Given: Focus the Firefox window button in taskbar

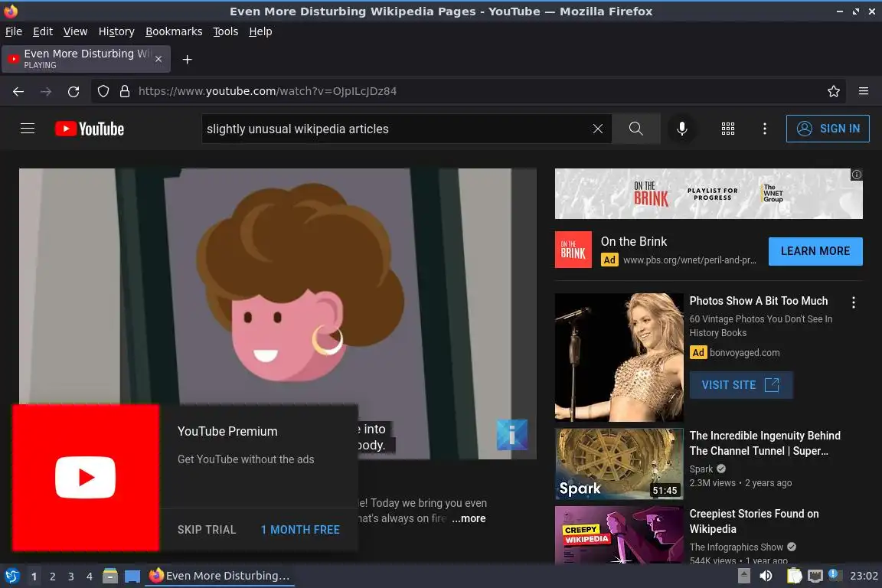Looking at the screenshot, I should (x=220, y=576).
